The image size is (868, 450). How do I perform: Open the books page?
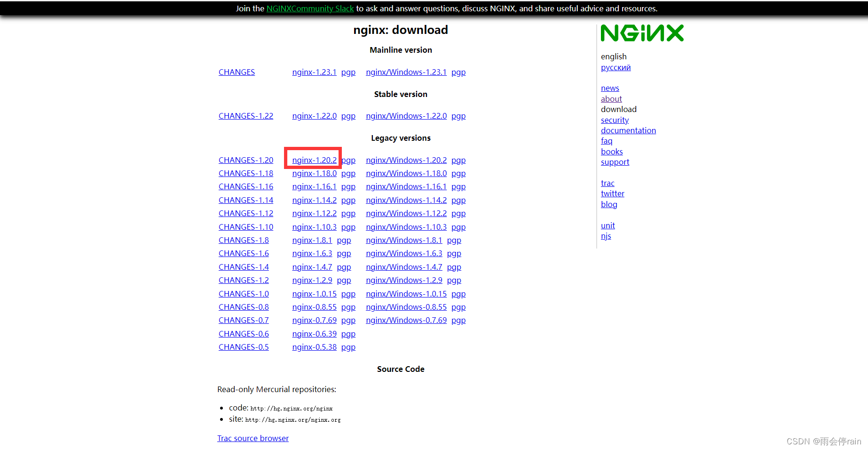click(x=612, y=152)
